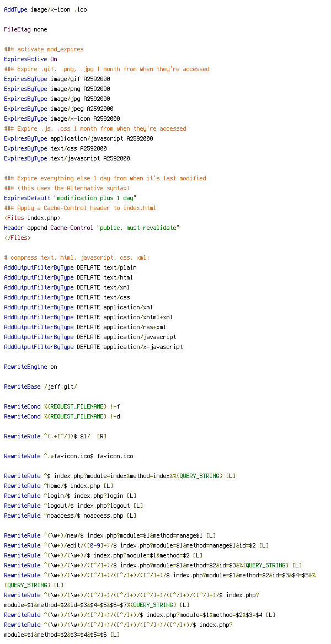The image size is (331, 644).
Task: Click the RewriteEngine on directive
Action: (x=30, y=367)
